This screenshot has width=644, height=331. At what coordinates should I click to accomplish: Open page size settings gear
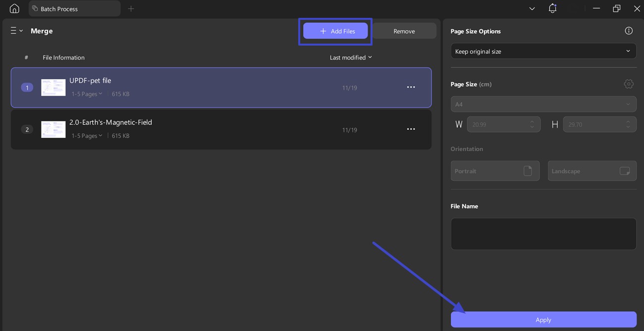click(x=629, y=84)
